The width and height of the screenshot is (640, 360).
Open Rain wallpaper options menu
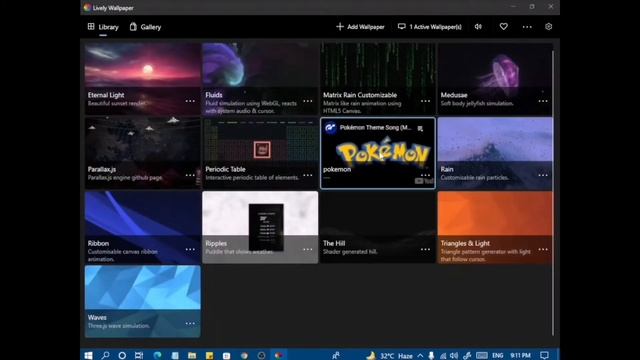(x=543, y=175)
